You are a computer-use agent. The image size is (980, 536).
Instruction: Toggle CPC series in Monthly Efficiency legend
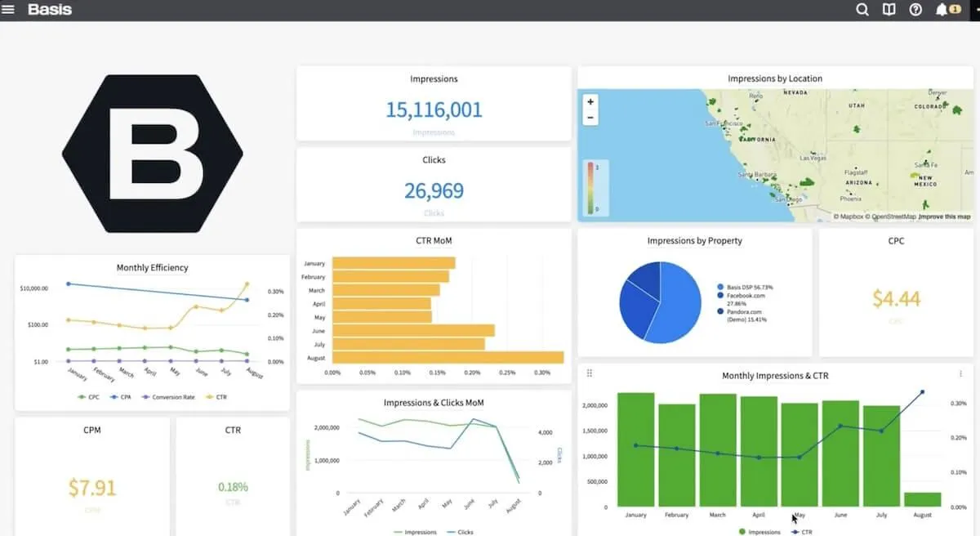90,397
